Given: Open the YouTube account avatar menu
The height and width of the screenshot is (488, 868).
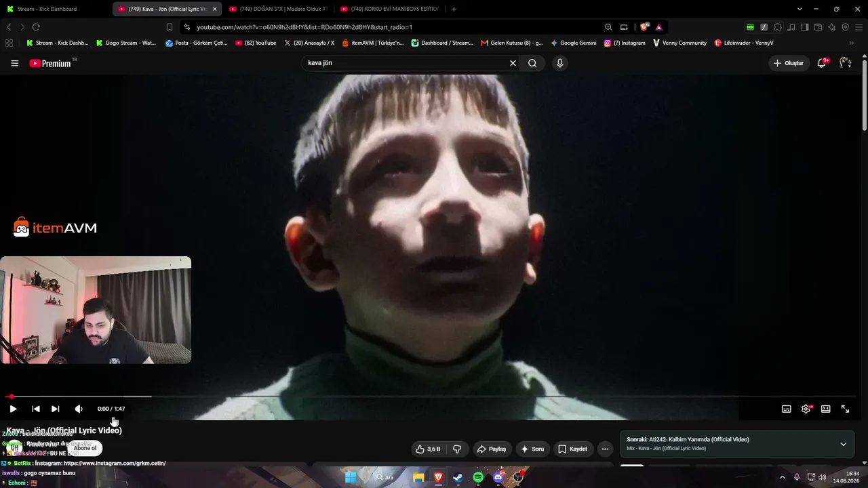Looking at the screenshot, I should [845, 63].
